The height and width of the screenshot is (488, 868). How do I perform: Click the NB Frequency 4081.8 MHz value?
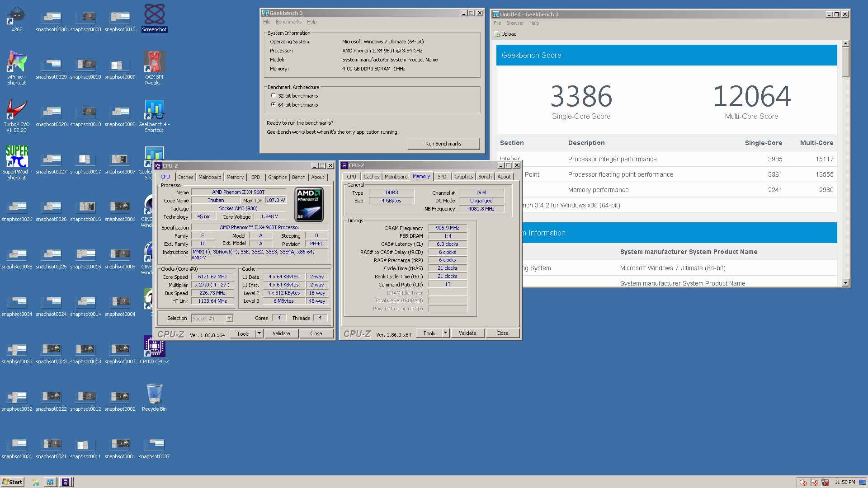tap(481, 209)
